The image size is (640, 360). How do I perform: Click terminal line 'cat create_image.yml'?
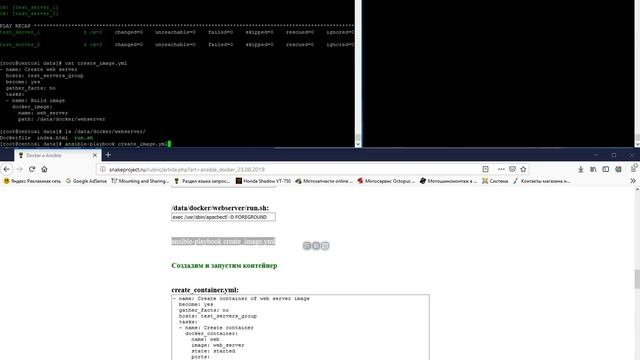96,63
